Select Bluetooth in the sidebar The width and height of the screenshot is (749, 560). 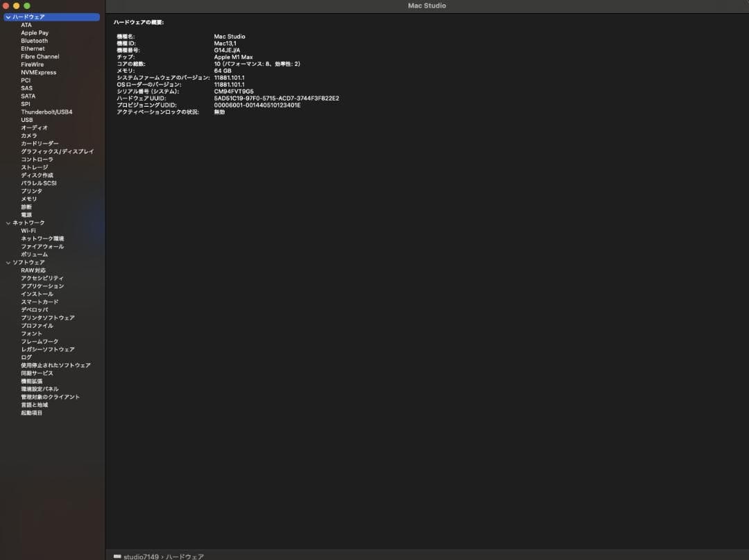34,41
